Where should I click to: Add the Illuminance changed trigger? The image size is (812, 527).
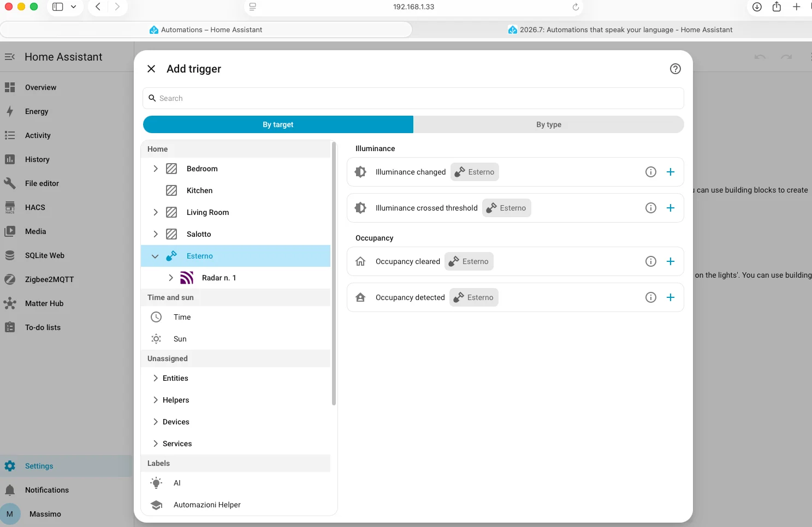[x=671, y=172]
